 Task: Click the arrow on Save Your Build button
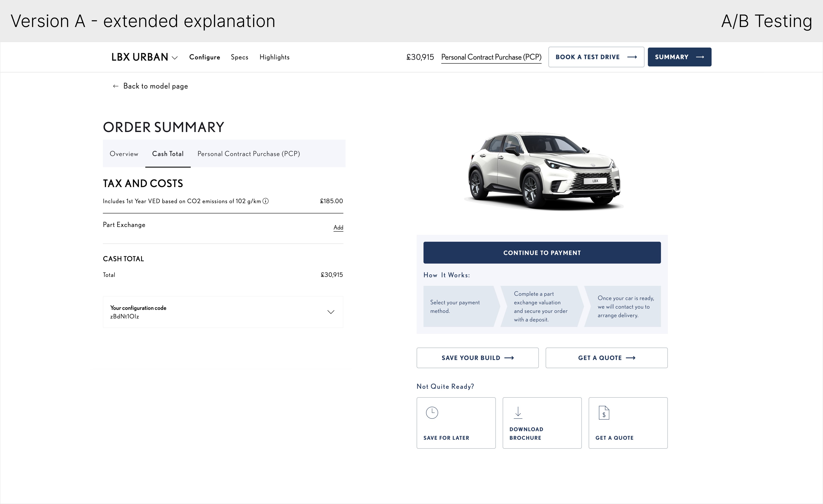click(509, 358)
